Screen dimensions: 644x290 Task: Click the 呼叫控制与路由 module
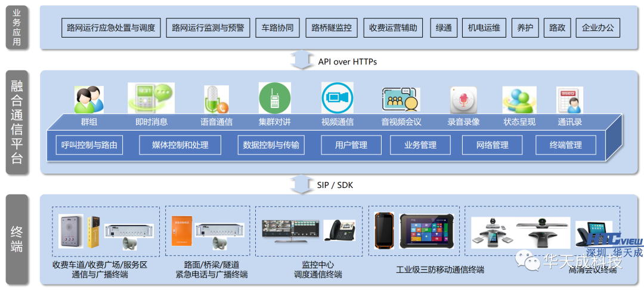[x=89, y=145]
